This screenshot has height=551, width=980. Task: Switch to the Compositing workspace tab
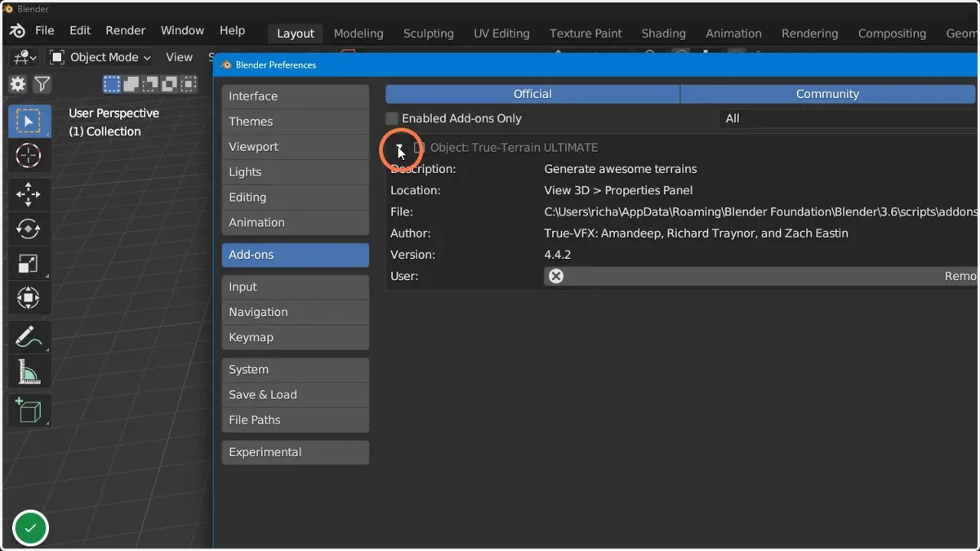tap(892, 33)
